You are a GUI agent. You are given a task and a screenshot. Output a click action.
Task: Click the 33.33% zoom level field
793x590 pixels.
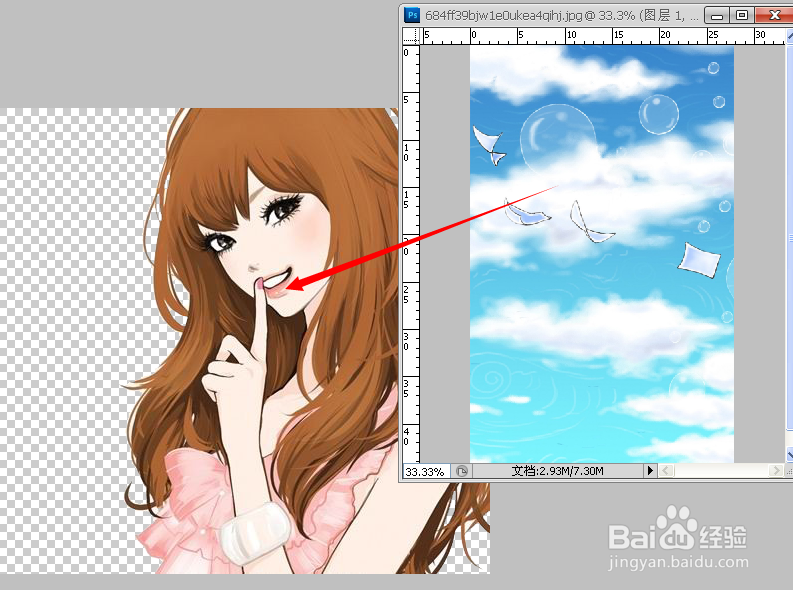[x=425, y=471]
